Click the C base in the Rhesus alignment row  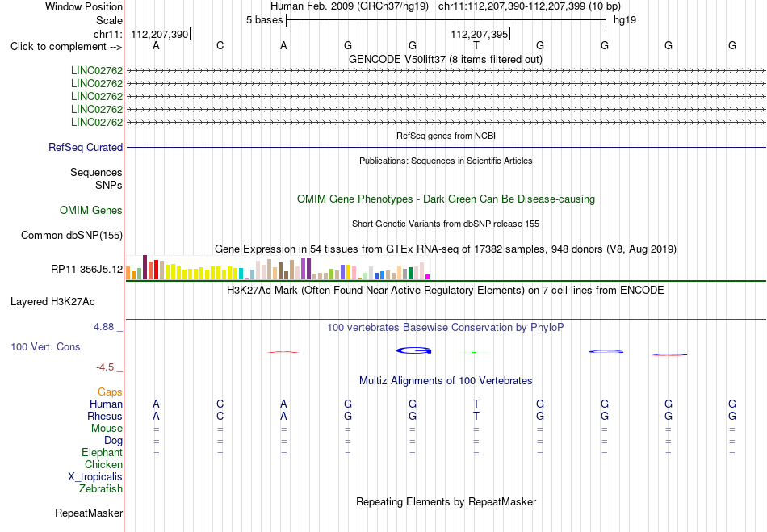point(220,416)
